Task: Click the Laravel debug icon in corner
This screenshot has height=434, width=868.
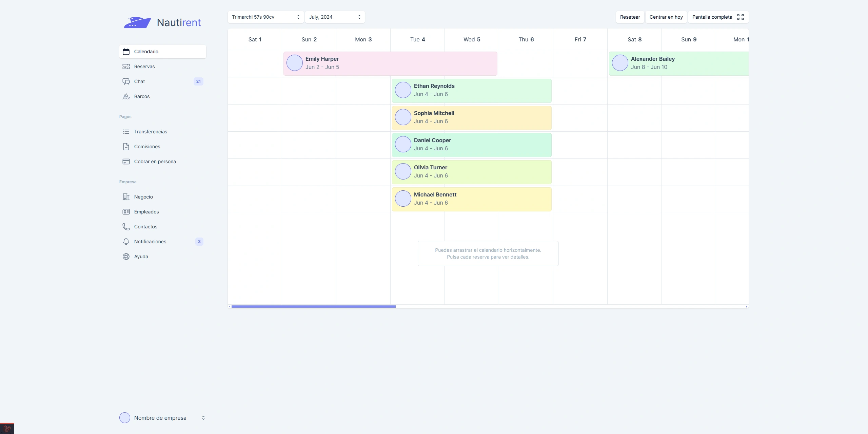Action: click(x=7, y=429)
